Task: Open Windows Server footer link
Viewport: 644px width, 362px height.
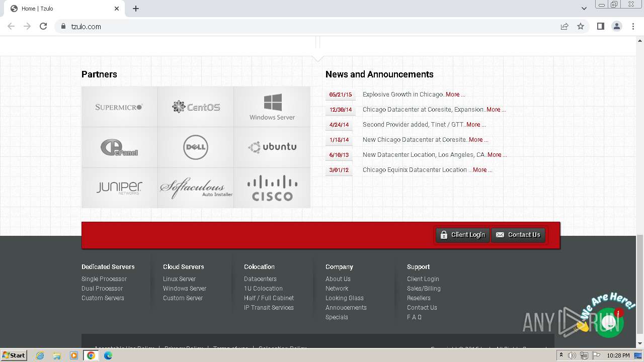Action: (x=185, y=289)
